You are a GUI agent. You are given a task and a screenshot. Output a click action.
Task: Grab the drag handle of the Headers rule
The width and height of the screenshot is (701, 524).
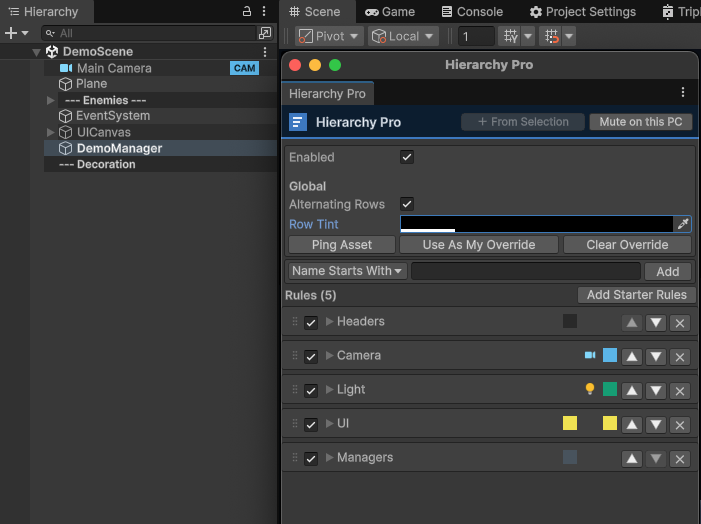(x=295, y=321)
